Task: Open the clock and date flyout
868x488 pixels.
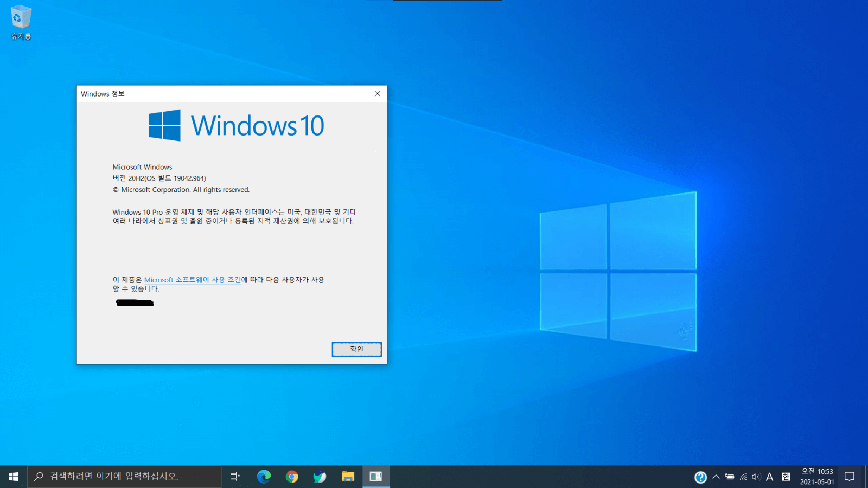Action: tap(817, 477)
